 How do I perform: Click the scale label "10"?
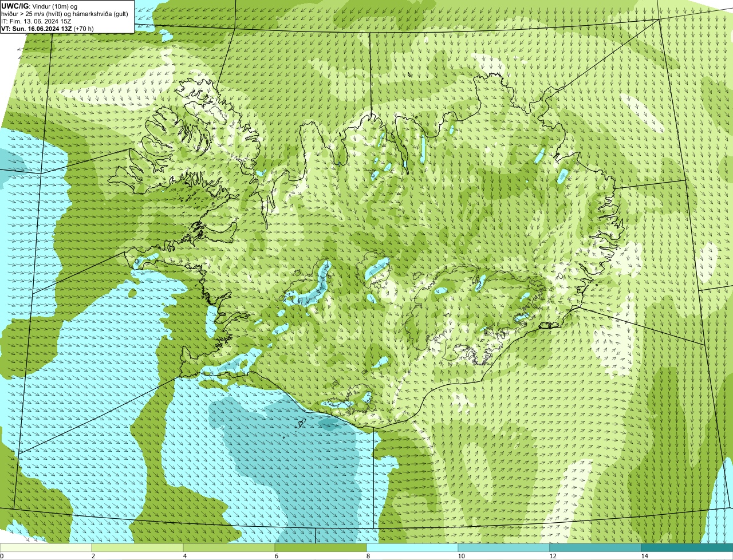coord(461,556)
